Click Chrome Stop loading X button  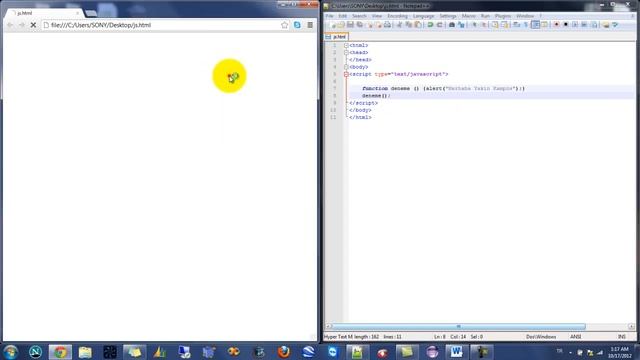[x=33, y=25]
